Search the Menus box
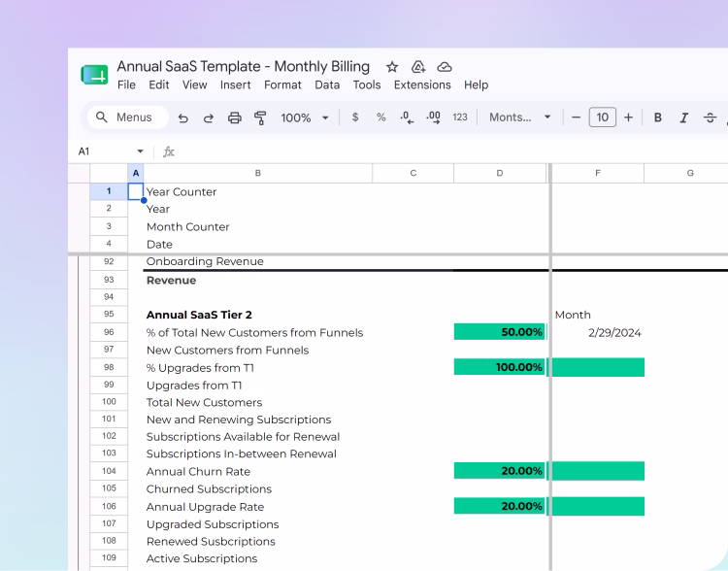 pyautogui.click(x=128, y=118)
